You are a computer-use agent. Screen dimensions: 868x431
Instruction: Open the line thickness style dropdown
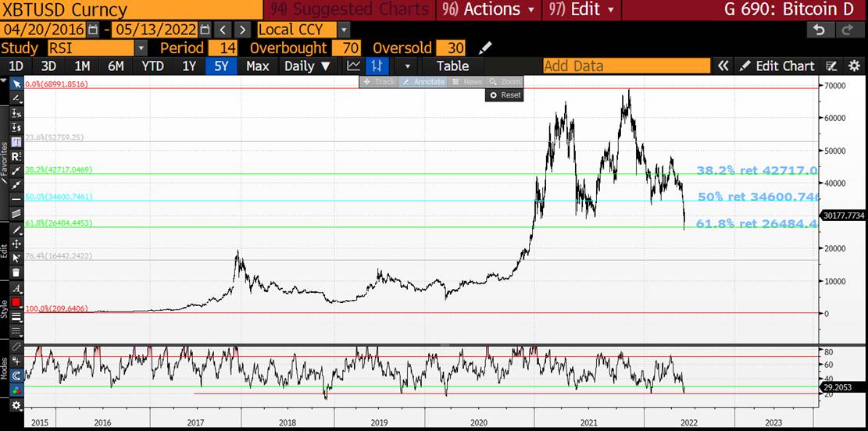tap(16, 317)
